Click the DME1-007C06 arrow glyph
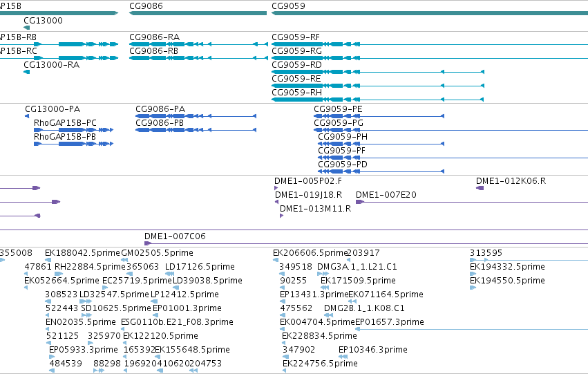The width and height of the screenshot is (588, 374). (148, 243)
